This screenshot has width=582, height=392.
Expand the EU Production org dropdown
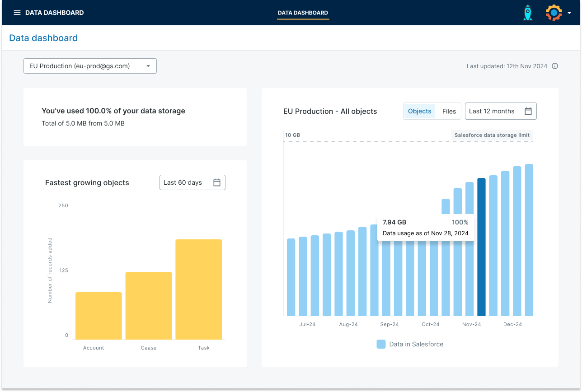[x=90, y=66]
